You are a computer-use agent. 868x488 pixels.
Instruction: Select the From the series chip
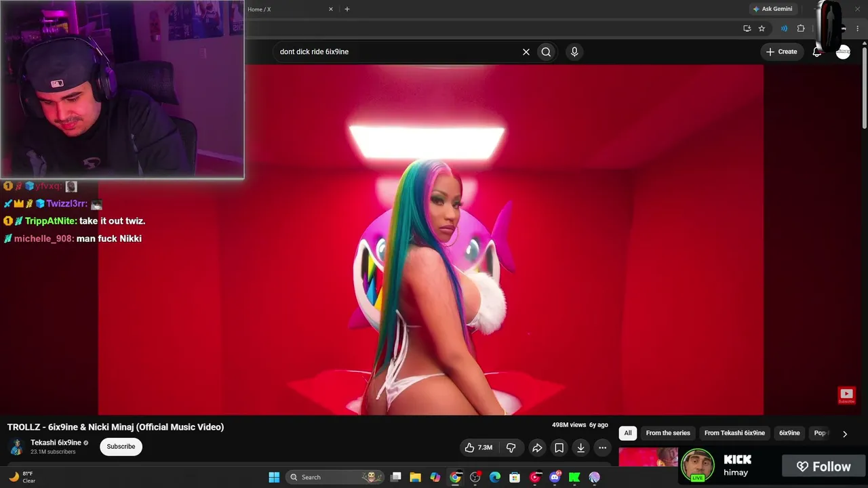pos(668,433)
